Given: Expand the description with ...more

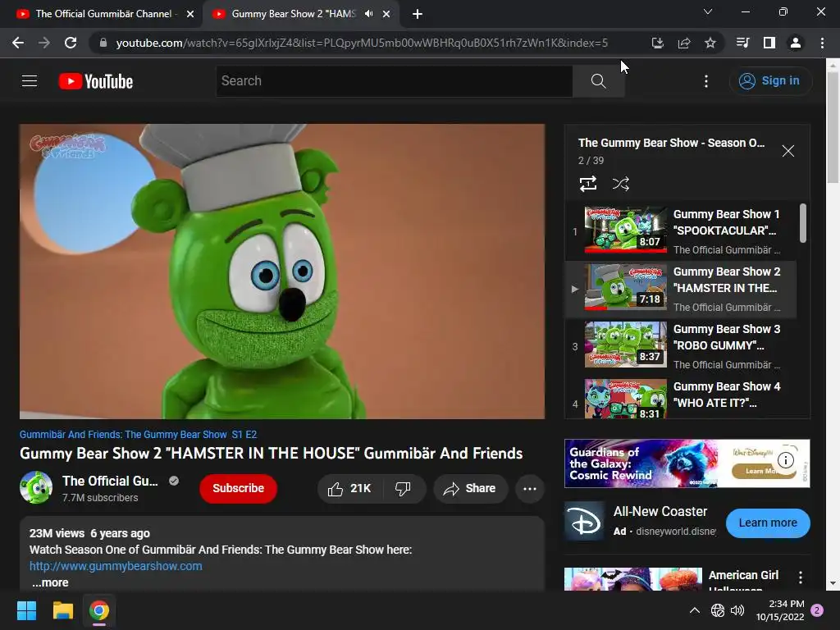Looking at the screenshot, I should click(x=50, y=583).
